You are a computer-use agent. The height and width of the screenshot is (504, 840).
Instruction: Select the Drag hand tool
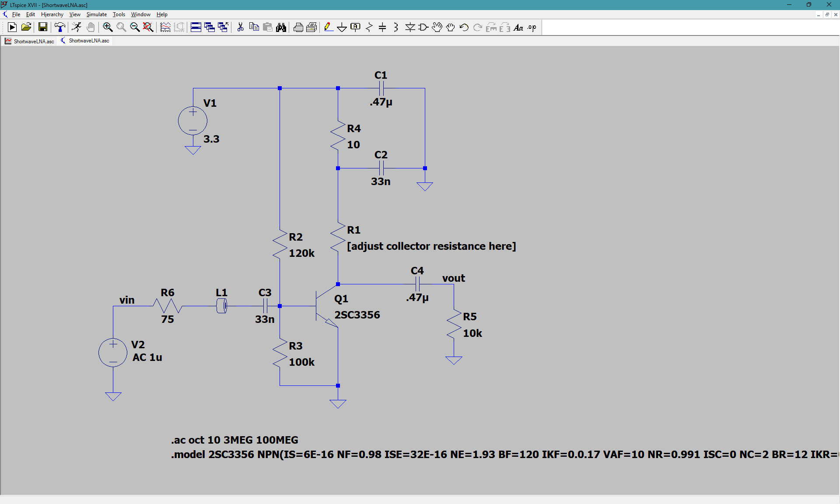pos(451,28)
